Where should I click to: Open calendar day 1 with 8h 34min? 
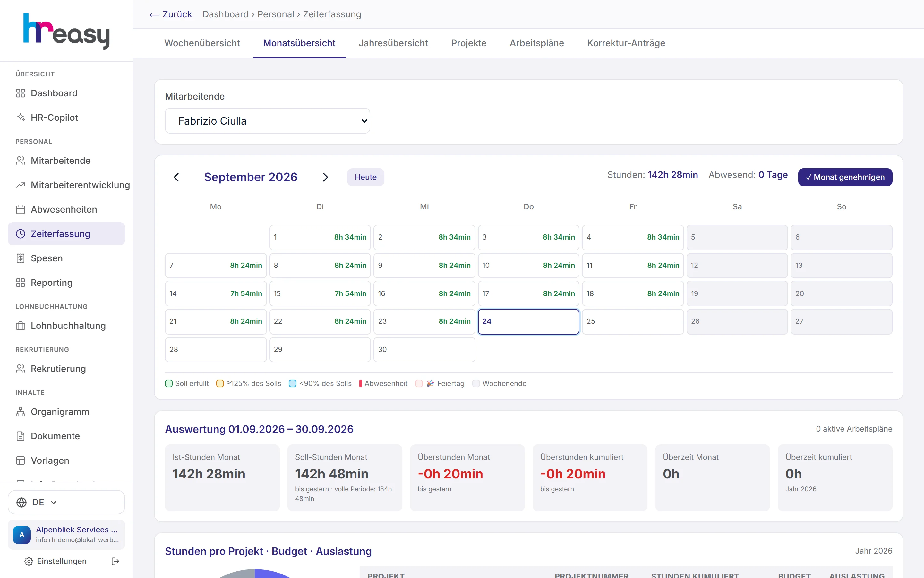[320, 237]
